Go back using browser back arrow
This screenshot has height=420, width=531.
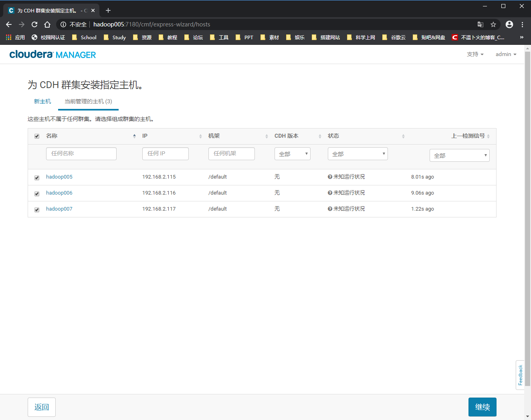point(9,24)
